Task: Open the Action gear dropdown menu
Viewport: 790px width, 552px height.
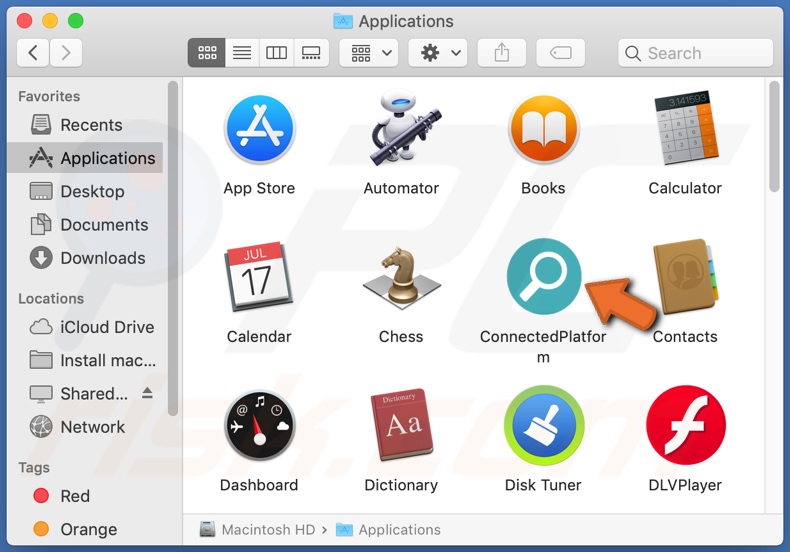Action: [x=442, y=53]
